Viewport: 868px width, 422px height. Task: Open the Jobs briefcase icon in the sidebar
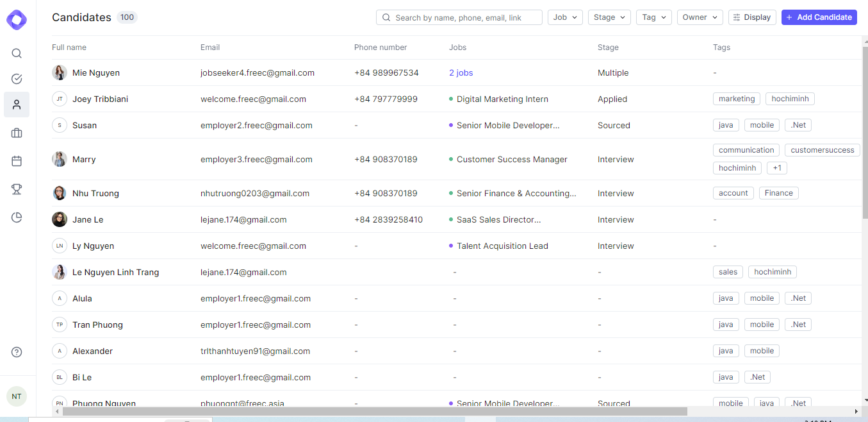tap(17, 133)
